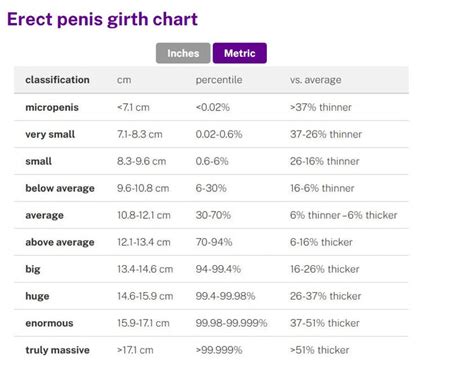This screenshot has height=372, width=474.
Task: Click the 6% thinner–6% thicker cell
Action: [343, 215]
